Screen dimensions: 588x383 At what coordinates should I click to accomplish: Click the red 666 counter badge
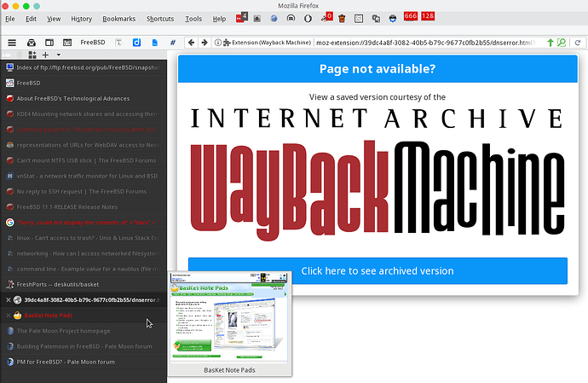(x=411, y=15)
